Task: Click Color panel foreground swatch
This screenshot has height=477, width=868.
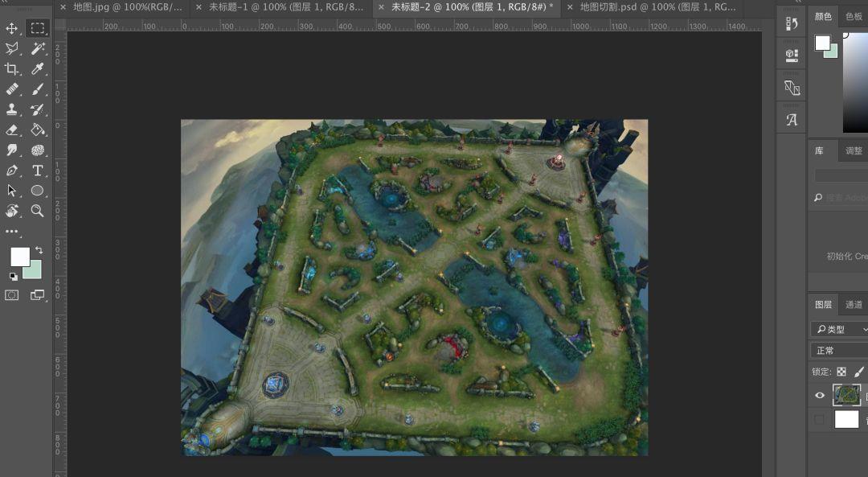Action: tap(822, 42)
